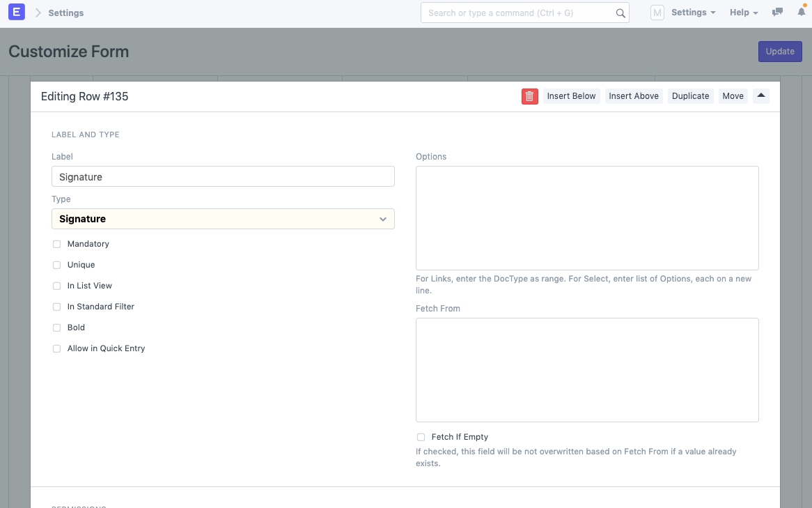Click inside the Options text area
The height and width of the screenshot is (508, 812).
click(x=587, y=218)
